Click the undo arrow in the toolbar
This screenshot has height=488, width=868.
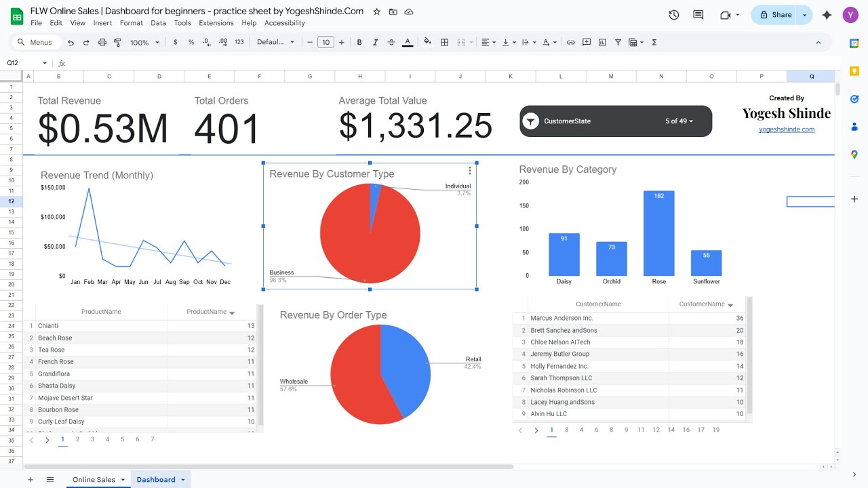tap(71, 42)
